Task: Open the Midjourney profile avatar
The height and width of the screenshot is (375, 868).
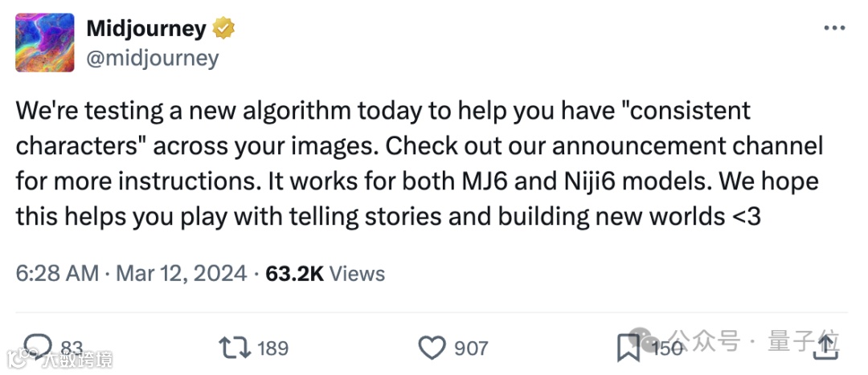Action: [45, 43]
